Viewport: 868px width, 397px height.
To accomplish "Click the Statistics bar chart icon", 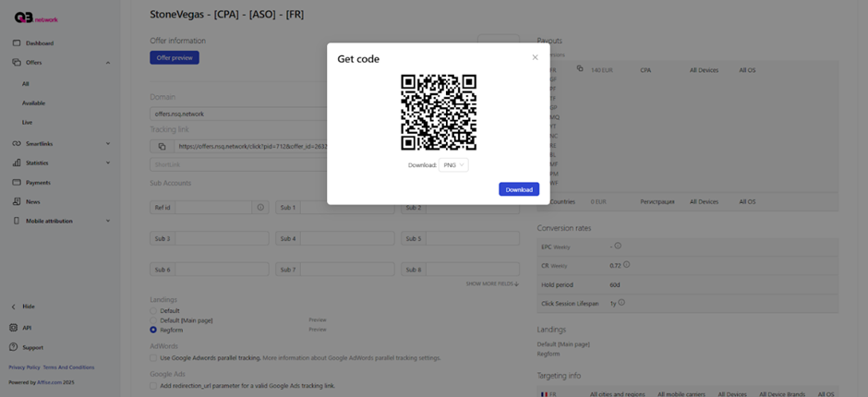I will point(16,163).
